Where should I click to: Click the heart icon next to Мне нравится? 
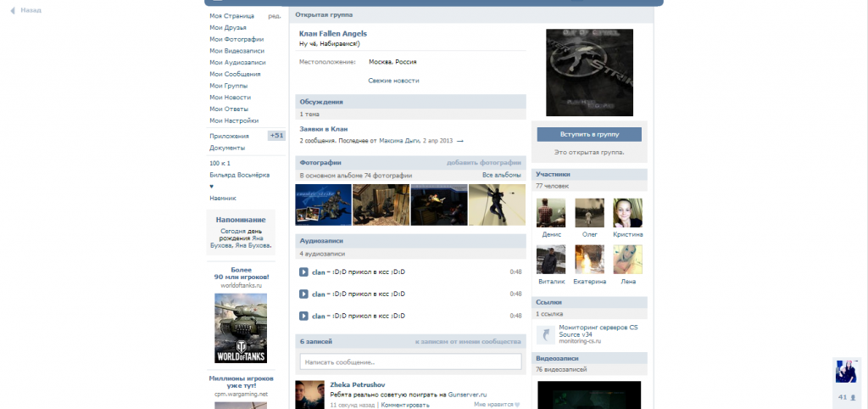tap(517, 405)
